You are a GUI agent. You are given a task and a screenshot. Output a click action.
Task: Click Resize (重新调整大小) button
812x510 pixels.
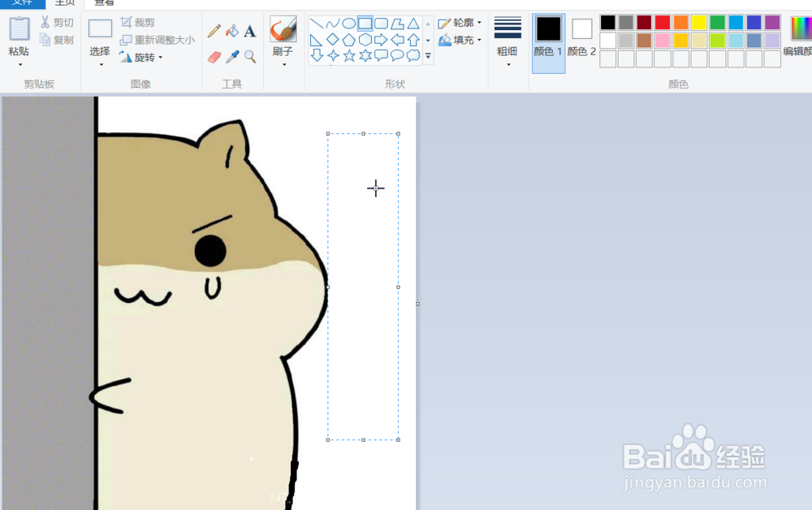158,40
